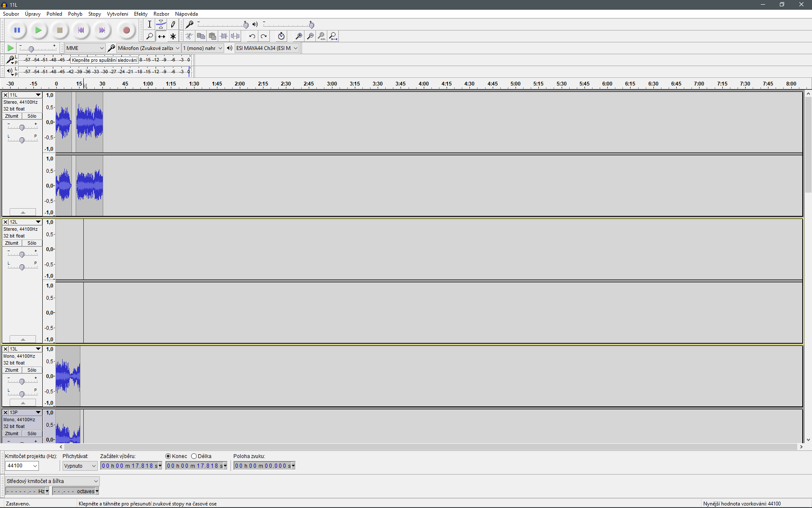The image size is (812, 508).
Task: Mute track 11L with Ztlumit
Action: [x=12, y=116]
